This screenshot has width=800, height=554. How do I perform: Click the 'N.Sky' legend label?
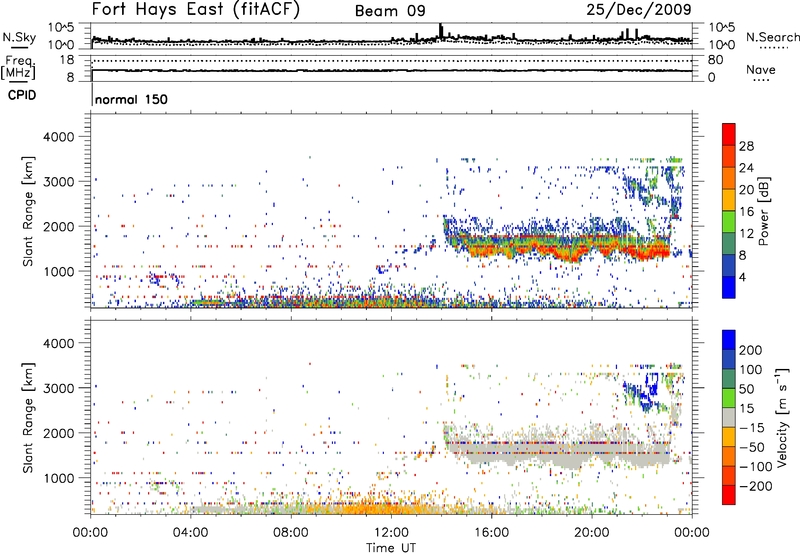click(19, 37)
